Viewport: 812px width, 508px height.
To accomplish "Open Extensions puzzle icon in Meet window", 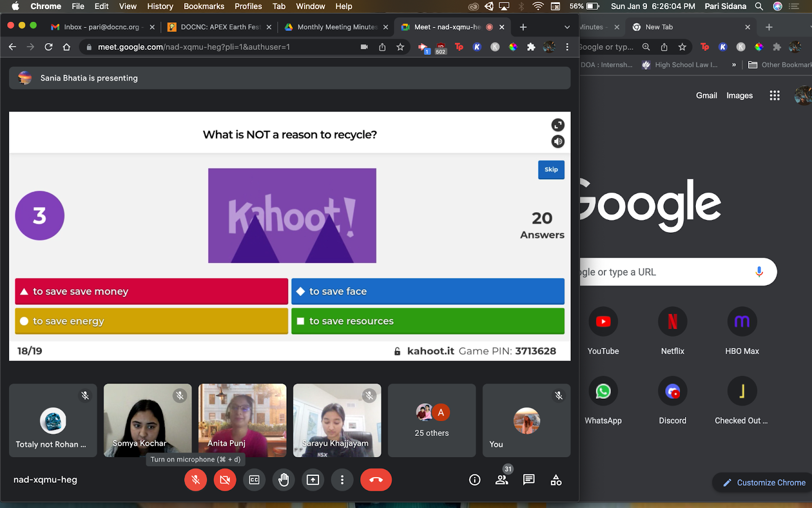I will pyautogui.click(x=531, y=47).
